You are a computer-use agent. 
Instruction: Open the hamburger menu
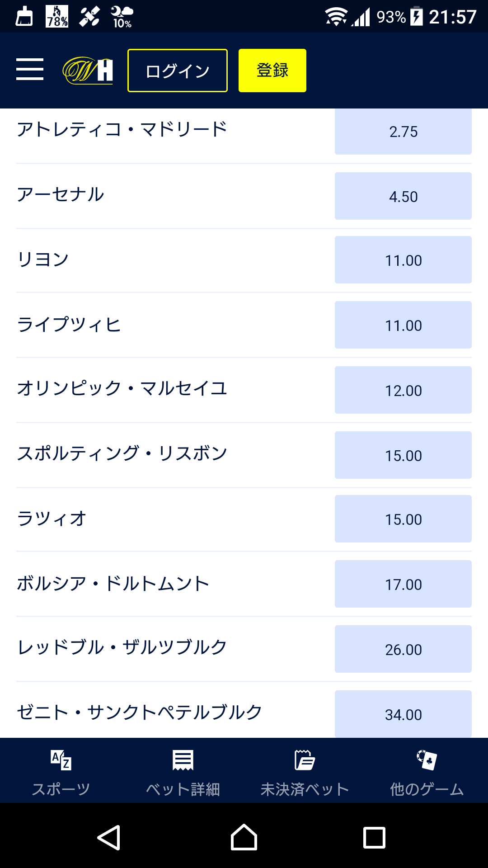[x=30, y=70]
